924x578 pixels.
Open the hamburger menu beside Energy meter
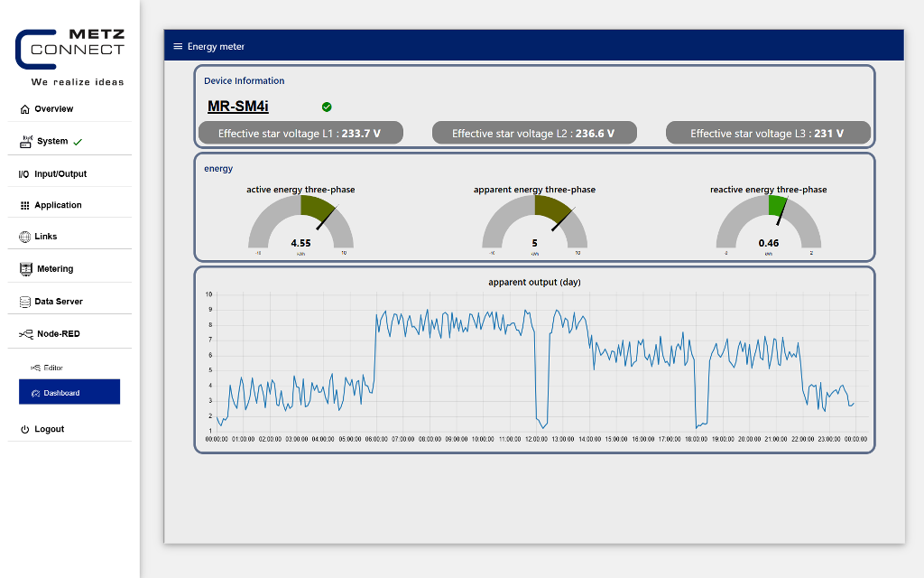point(178,47)
